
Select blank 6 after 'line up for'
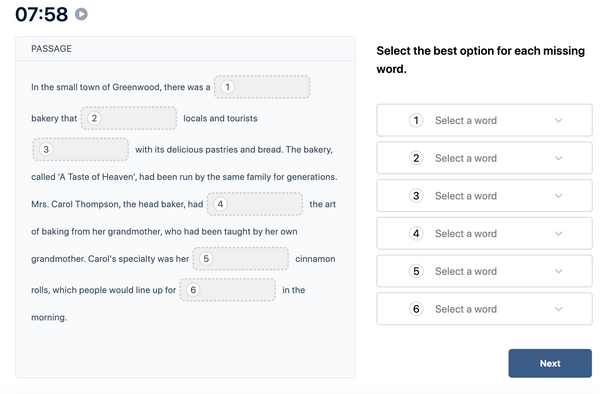[x=228, y=290]
